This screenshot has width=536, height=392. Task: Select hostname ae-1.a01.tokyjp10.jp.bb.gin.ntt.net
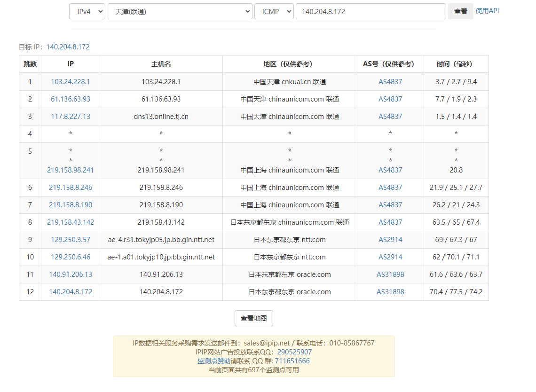pos(161,257)
